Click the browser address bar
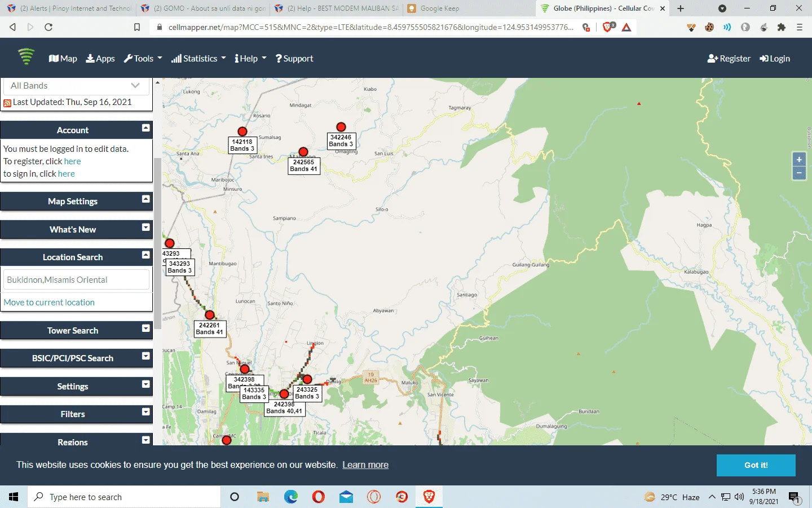 (371, 27)
